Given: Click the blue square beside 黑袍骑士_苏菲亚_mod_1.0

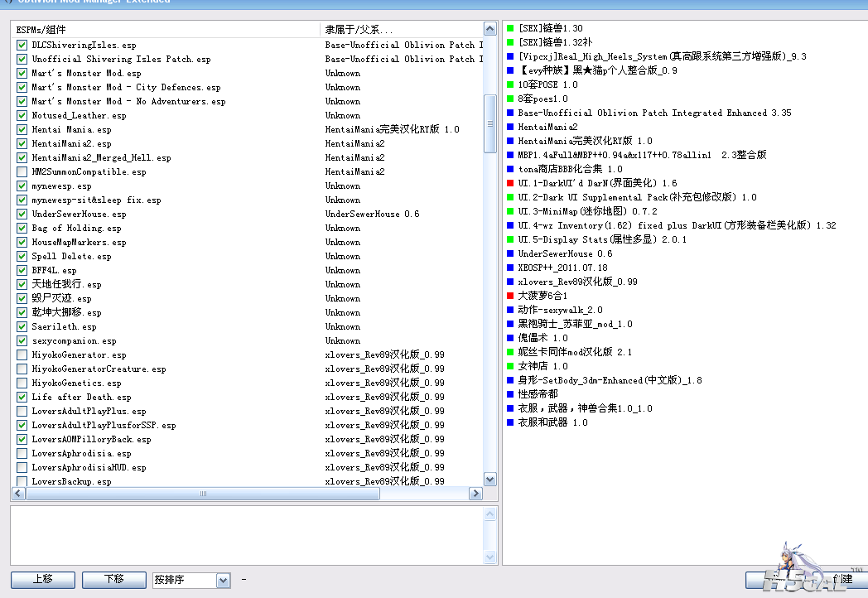Looking at the screenshot, I should click(x=510, y=324).
